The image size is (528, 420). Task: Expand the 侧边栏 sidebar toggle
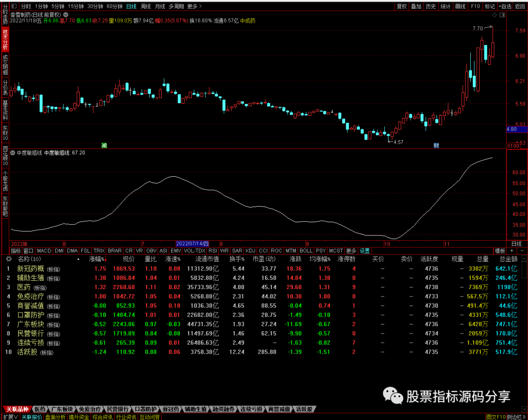(x=516, y=417)
